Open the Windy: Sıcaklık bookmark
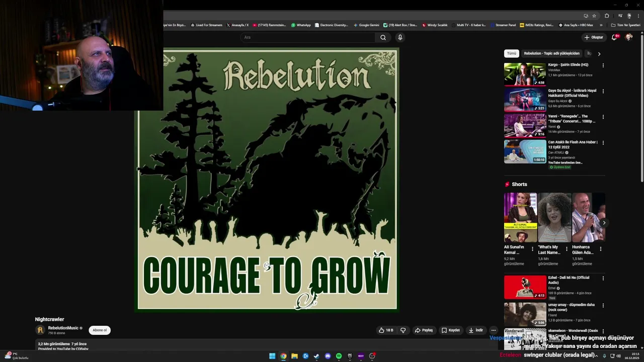Screen dimensions: 644x362 click(x=435, y=25)
